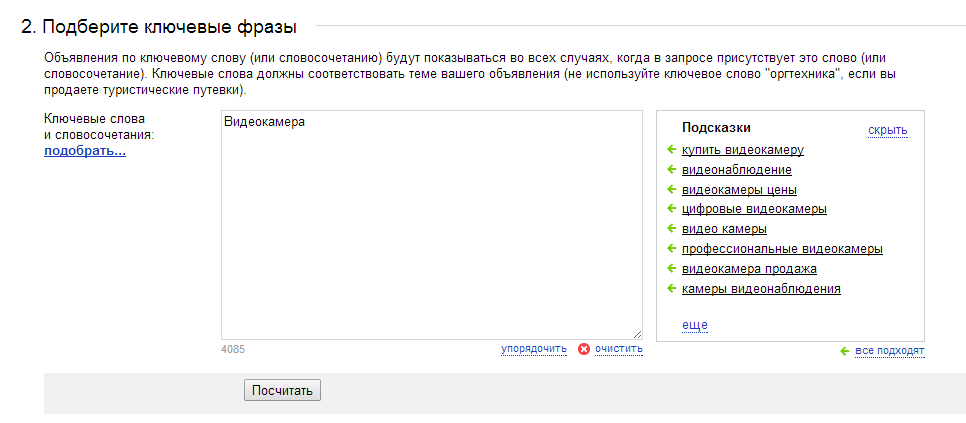Click green arrow next to 'все подходят'
966x423 pixels.
click(845, 351)
